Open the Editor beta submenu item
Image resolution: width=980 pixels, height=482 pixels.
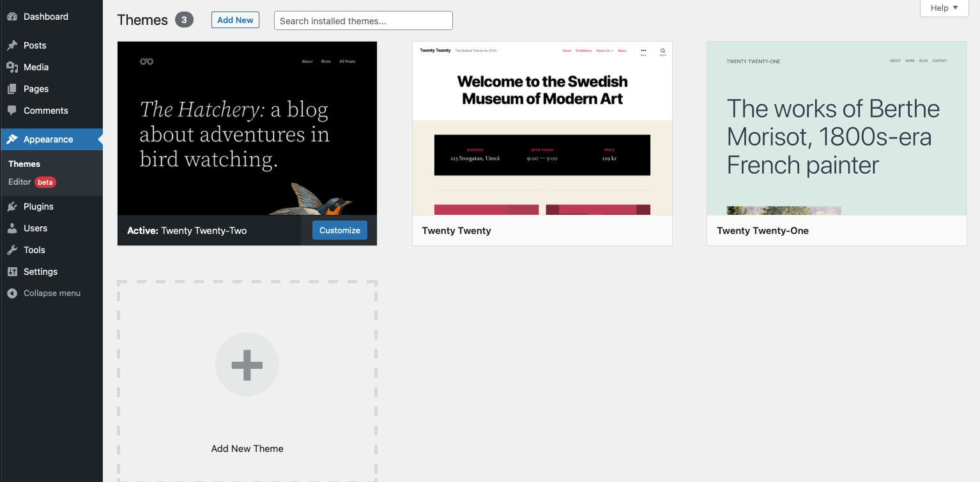[x=19, y=182]
